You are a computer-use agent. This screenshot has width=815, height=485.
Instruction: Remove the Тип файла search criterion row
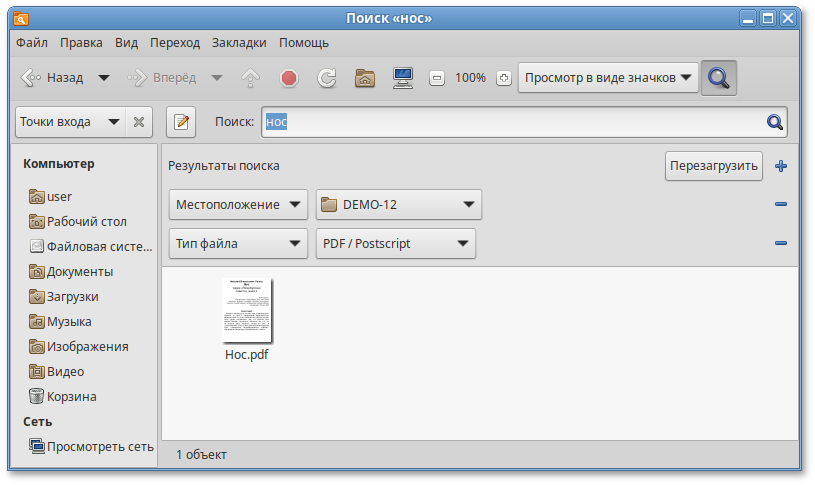(x=781, y=243)
